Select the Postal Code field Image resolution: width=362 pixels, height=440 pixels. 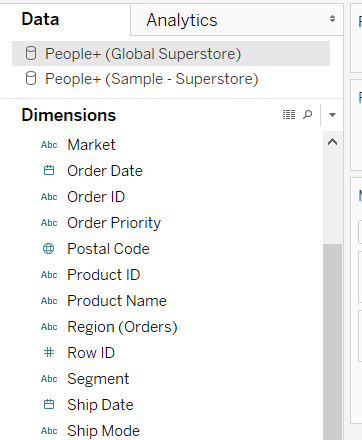pyautogui.click(x=108, y=249)
